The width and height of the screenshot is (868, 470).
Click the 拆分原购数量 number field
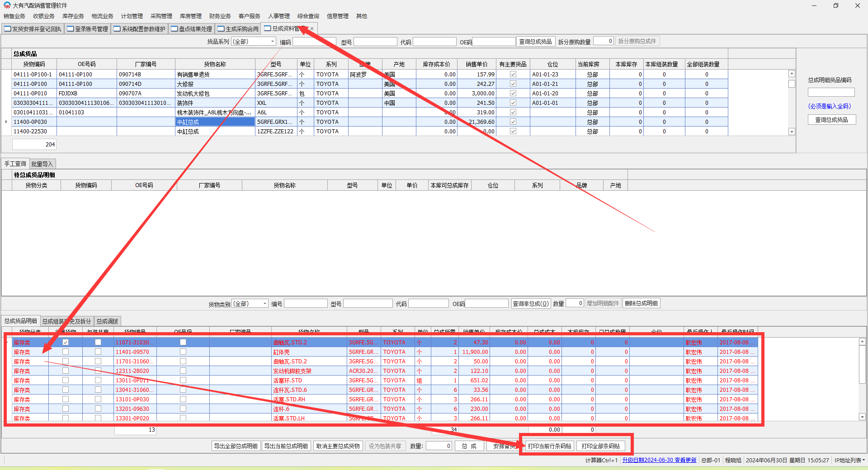pyautogui.click(x=604, y=41)
